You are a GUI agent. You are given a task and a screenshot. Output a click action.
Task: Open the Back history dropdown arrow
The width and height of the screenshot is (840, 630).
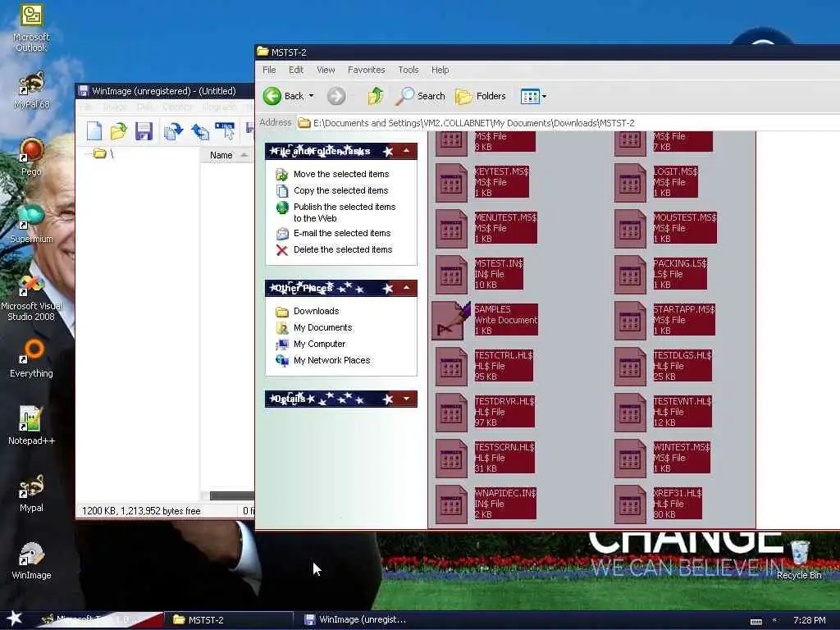[x=311, y=96]
